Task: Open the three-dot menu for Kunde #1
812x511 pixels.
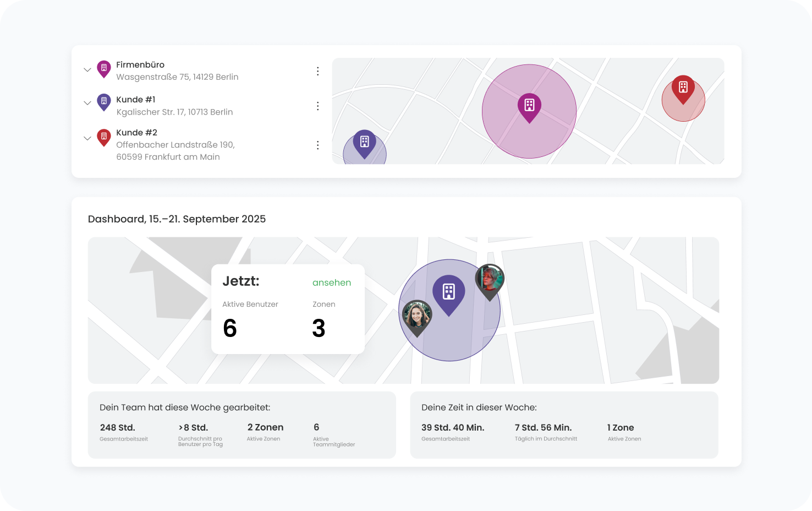Action: [x=317, y=106]
